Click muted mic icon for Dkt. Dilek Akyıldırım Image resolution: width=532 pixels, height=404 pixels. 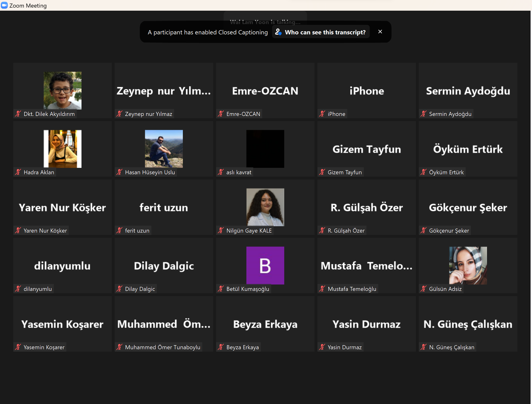click(x=18, y=114)
